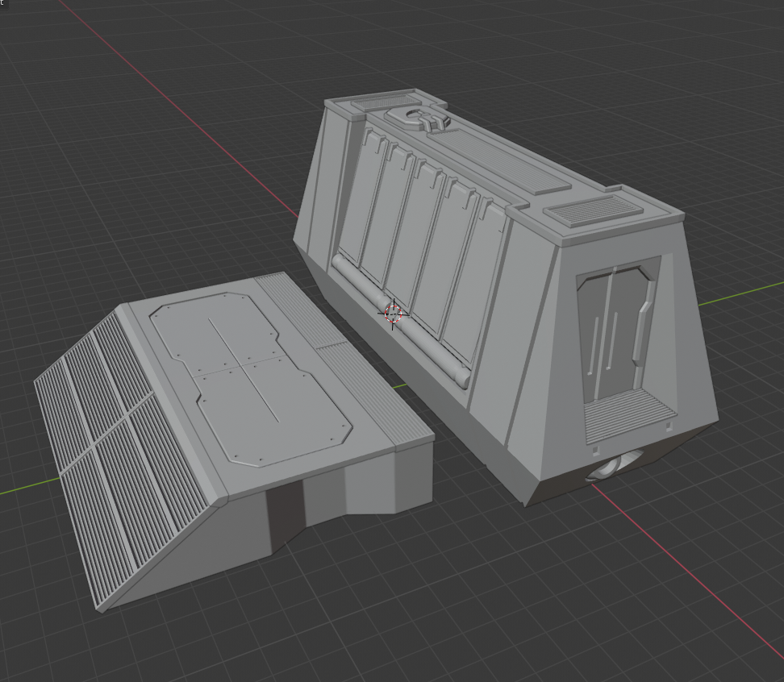
Task: Select the ribbed step below the door
Action: (x=629, y=414)
